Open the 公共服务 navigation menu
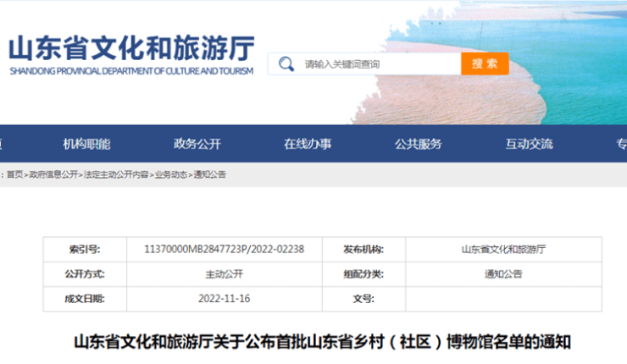This screenshot has height=364, width=627. [418, 144]
